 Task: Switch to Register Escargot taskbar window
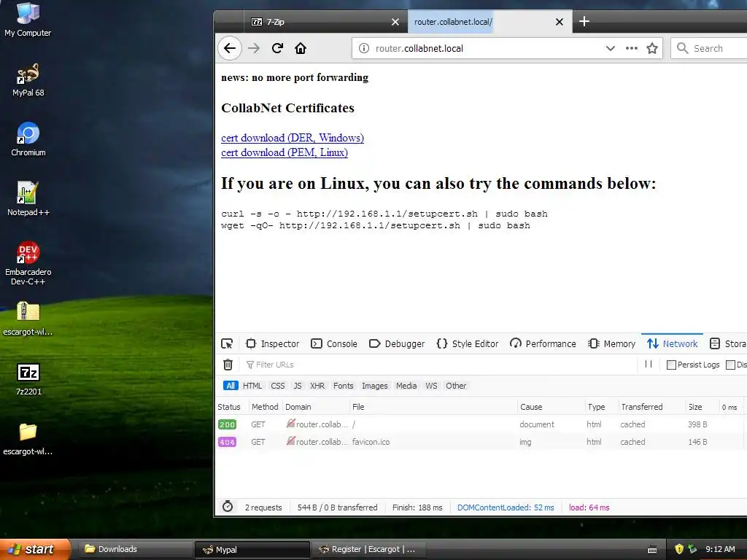coord(368,549)
